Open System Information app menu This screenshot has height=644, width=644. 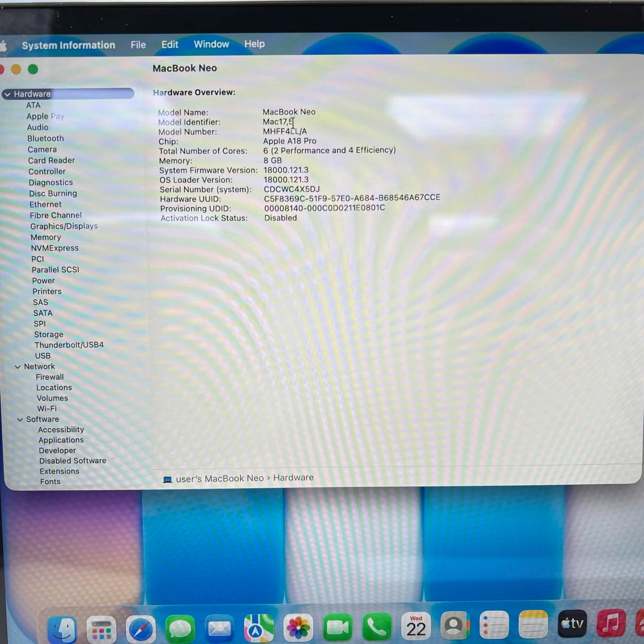(68, 45)
